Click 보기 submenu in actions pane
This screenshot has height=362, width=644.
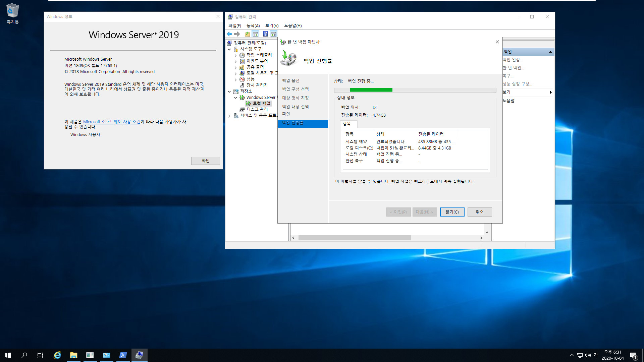[528, 92]
